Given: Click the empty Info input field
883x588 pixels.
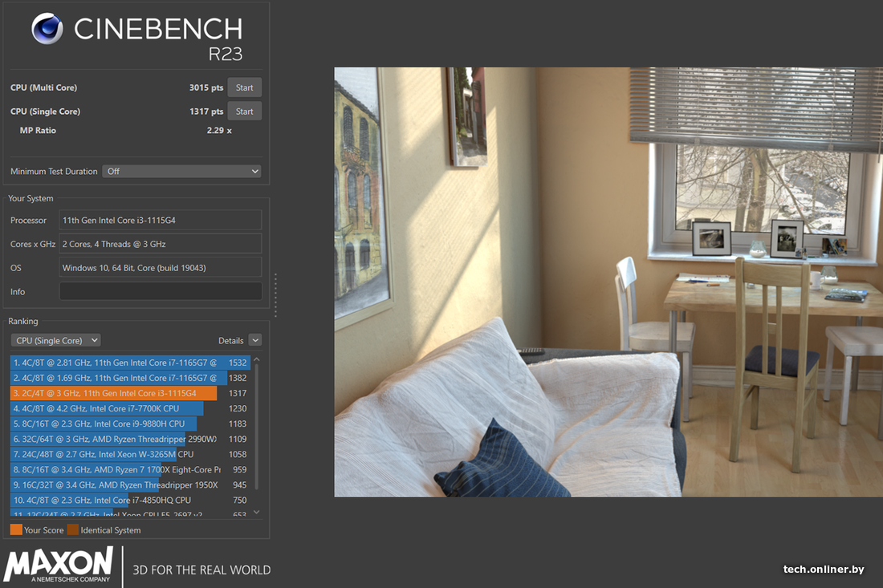Looking at the screenshot, I should pyautogui.click(x=161, y=291).
